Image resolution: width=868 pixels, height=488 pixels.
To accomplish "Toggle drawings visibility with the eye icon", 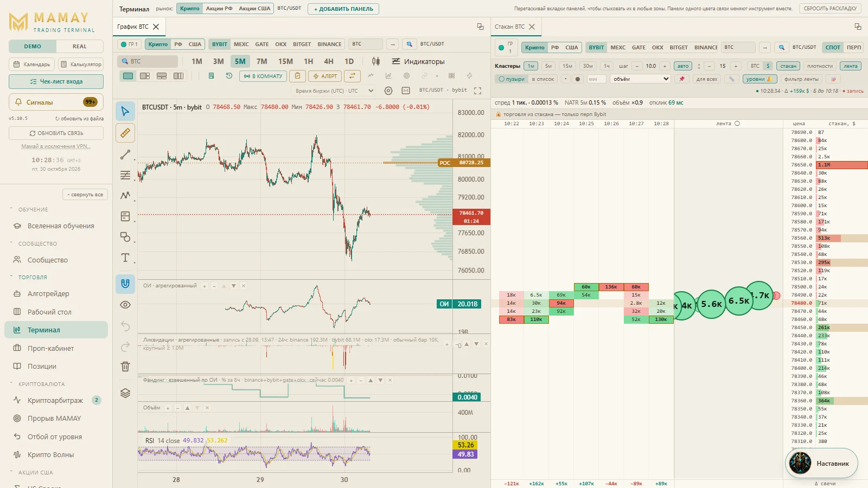I will pos(125,305).
